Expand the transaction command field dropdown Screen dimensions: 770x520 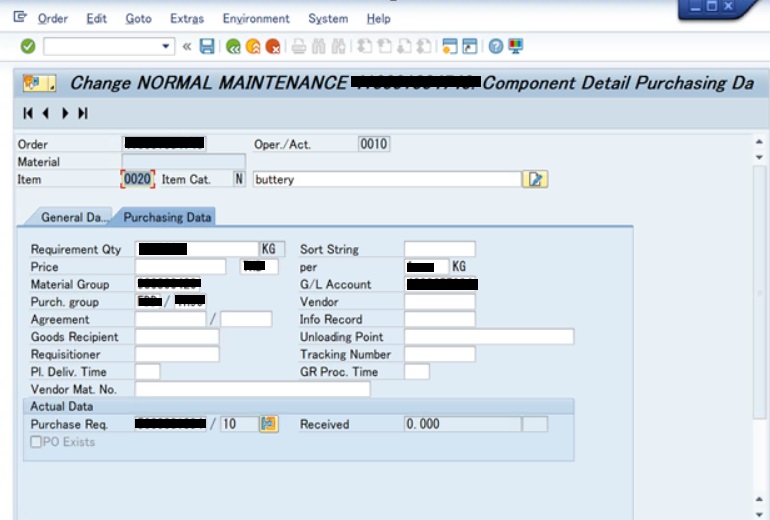[167, 46]
